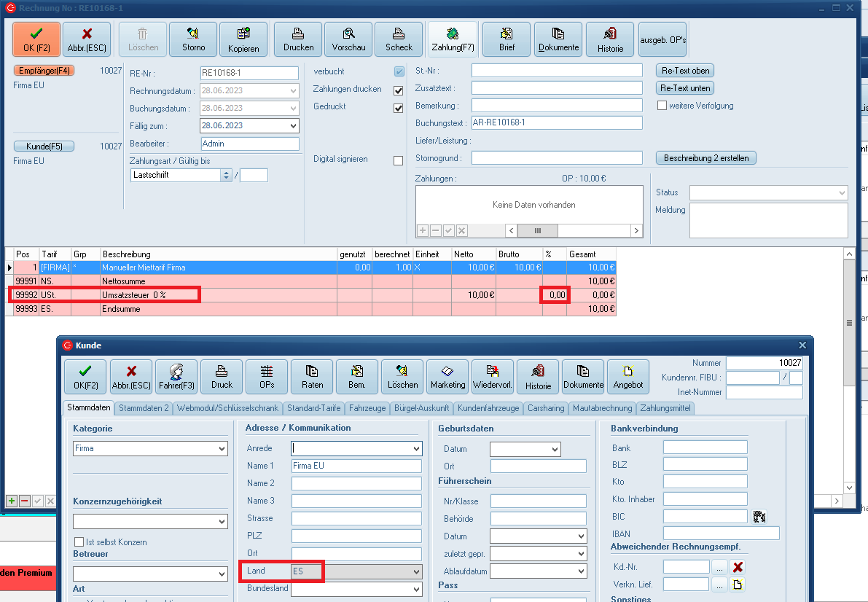This screenshot has height=602, width=868.
Task: Click the Kopieren invoice icon
Action: tap(243, 39)
